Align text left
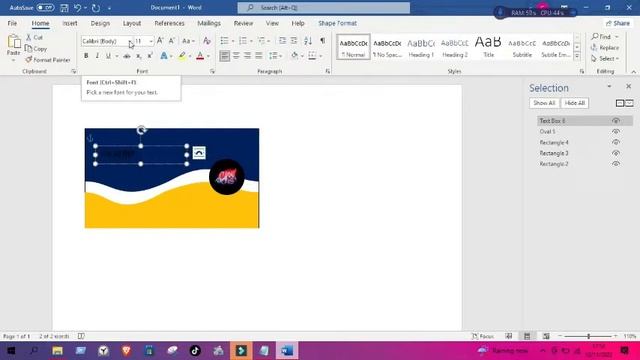This screenshot has height=360, width=640. tap(224, 56)
